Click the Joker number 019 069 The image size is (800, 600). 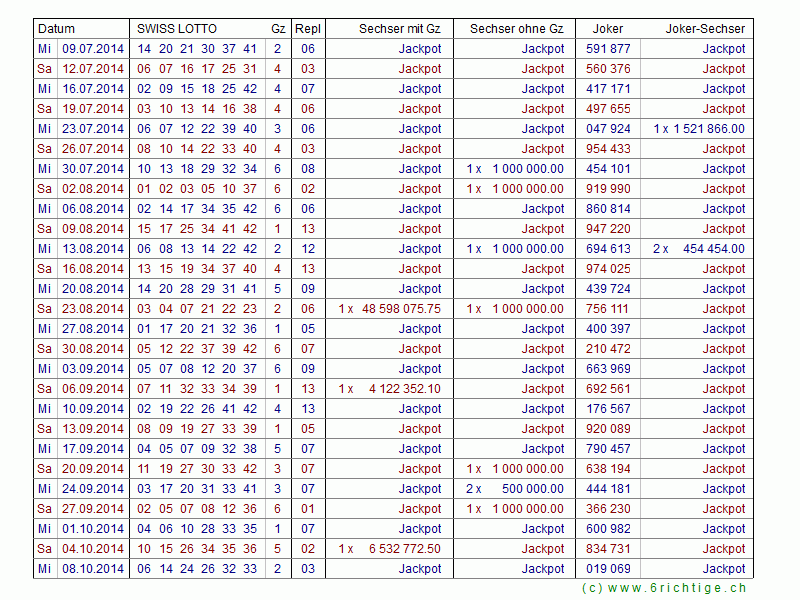click(x=608, y=569)
